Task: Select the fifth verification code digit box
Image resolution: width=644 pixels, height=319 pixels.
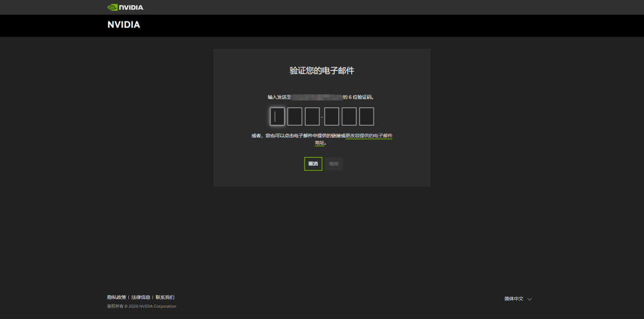Action: pos(349,116)
